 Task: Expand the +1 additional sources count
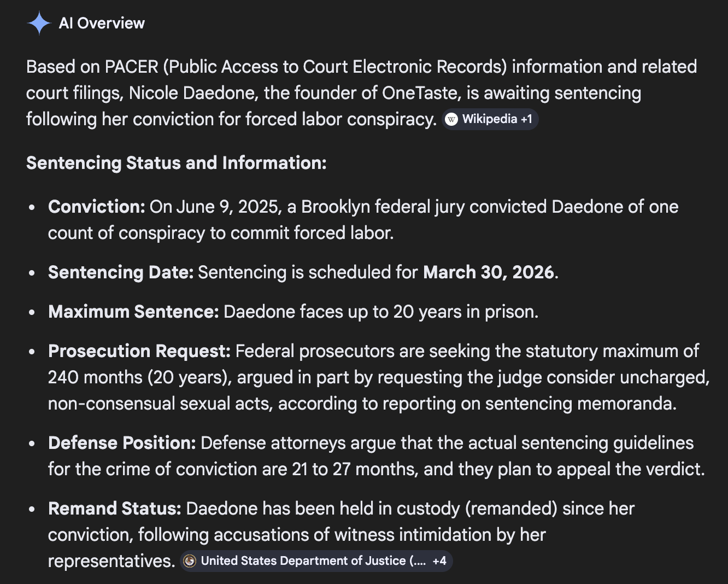click(x=526, y=119)
